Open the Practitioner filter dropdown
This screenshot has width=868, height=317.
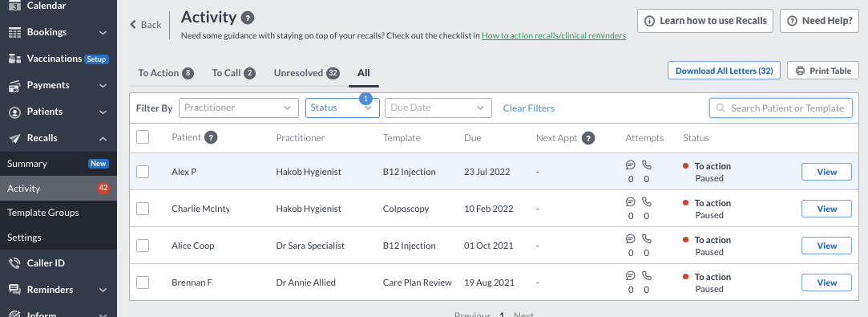[x=239, y=108]
